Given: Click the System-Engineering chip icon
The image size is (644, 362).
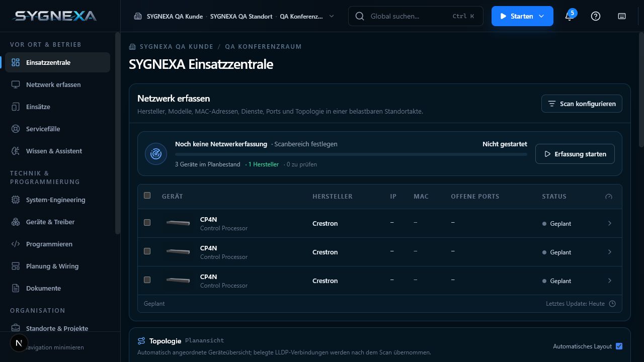Looking at the screenshot, I should pyautogui.click(x=16, y=200).
